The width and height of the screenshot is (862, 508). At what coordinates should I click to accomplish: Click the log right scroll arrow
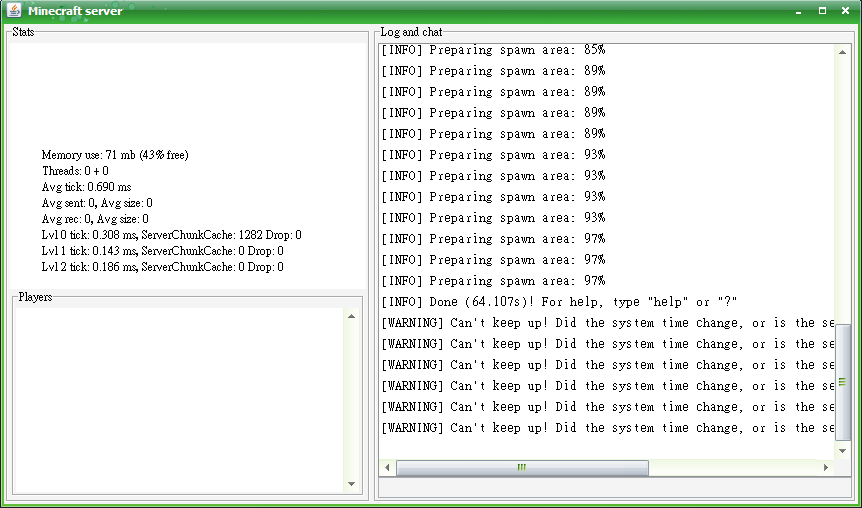pyautogui.click(x=826, y=467)
